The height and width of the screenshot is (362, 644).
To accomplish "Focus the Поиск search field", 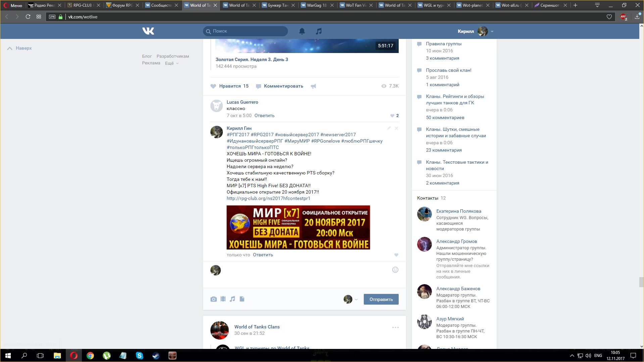I will click(x=245, y=31).
